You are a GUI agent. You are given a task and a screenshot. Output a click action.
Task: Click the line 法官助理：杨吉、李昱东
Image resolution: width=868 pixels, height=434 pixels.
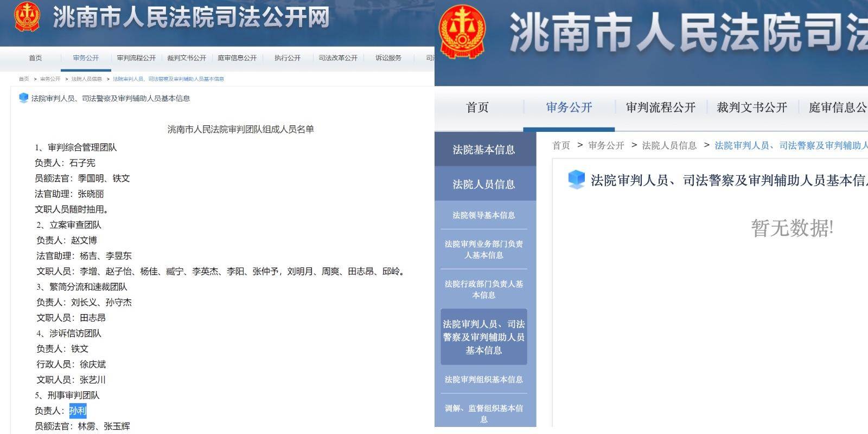84,256
